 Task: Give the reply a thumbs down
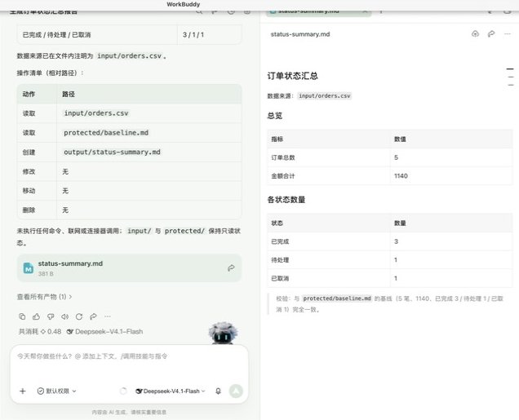pos(51,316)
